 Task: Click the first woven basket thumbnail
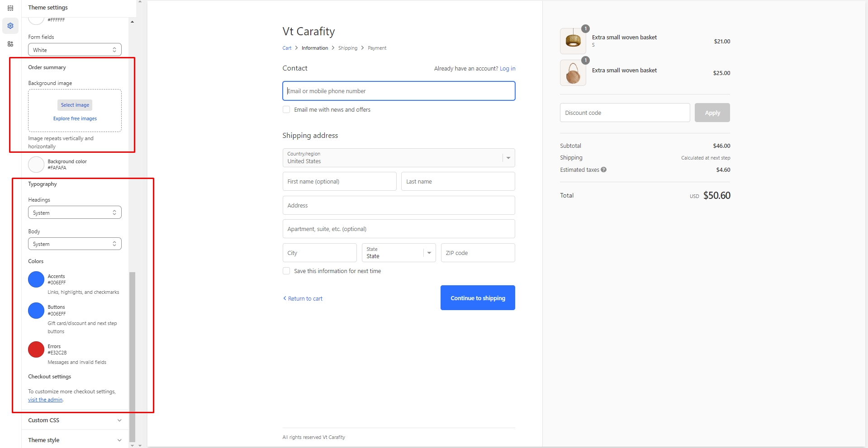573,41
